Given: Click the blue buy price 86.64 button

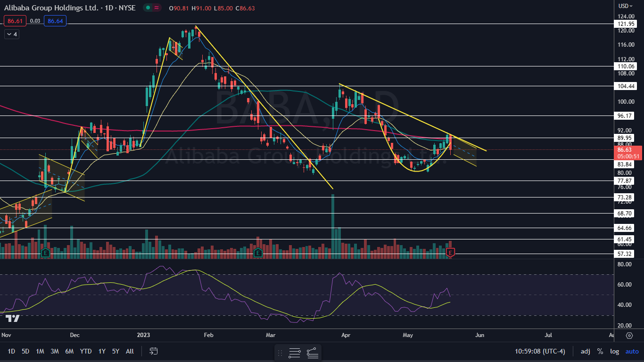Looking at the screenshot, I should 55,21.
